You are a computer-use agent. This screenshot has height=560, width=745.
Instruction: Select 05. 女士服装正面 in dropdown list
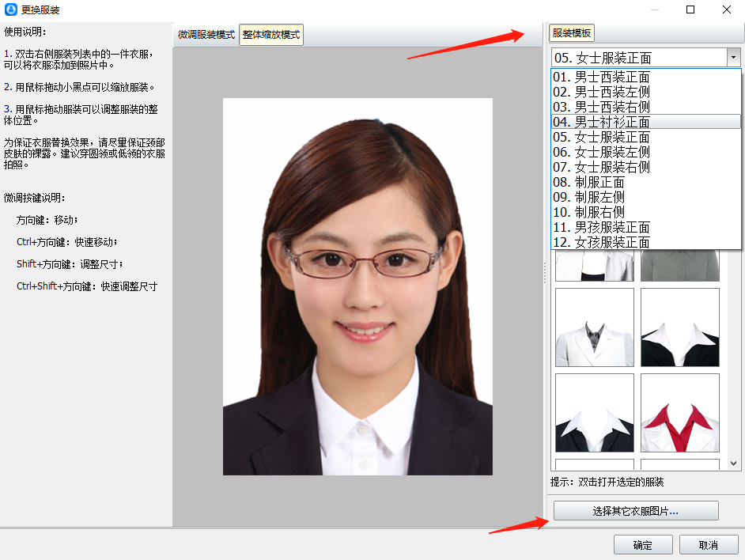[646, 137]
